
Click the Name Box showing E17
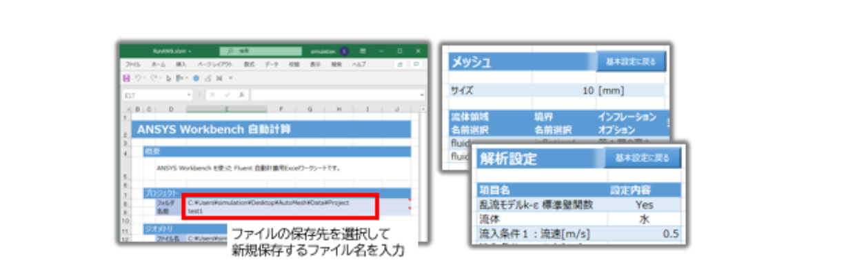pyautogui.click(x=157, y=95)
